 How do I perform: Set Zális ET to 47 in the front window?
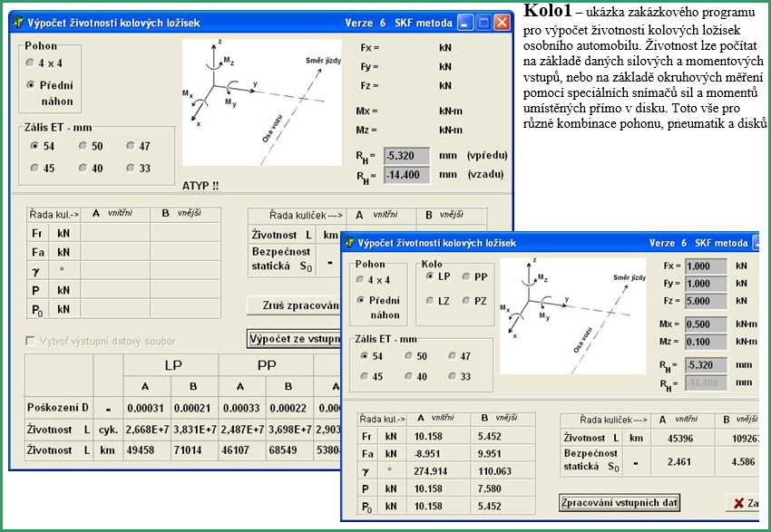point(449,357)
